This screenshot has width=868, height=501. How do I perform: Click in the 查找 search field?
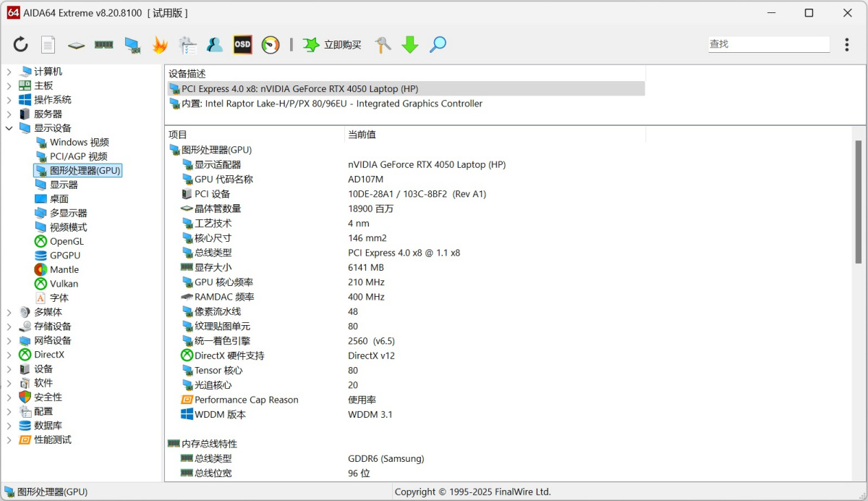pyautogui.click(x=768, y=44)
